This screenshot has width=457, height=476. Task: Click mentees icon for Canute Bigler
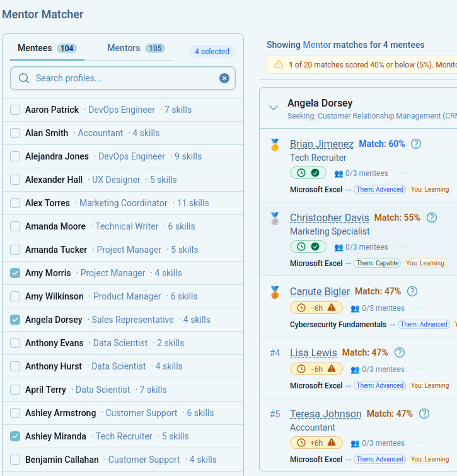[355, 309]
